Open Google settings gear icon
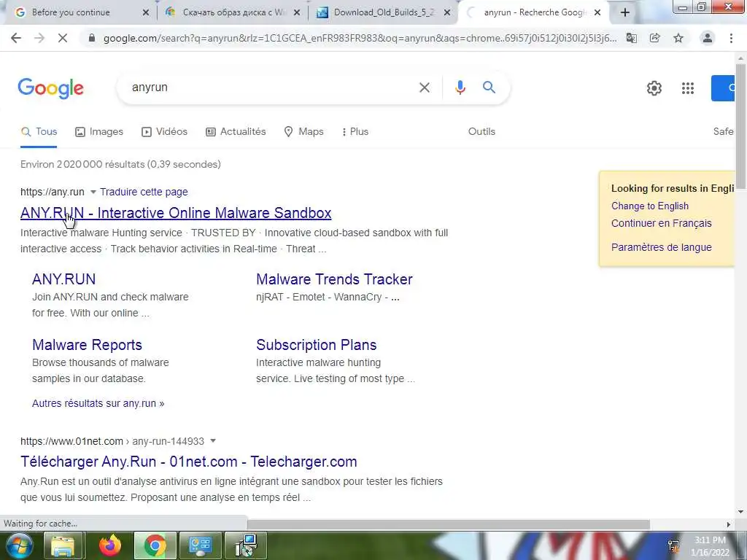Screen dimensions: 747x560 pyautogui.click(x=654, y=88)
